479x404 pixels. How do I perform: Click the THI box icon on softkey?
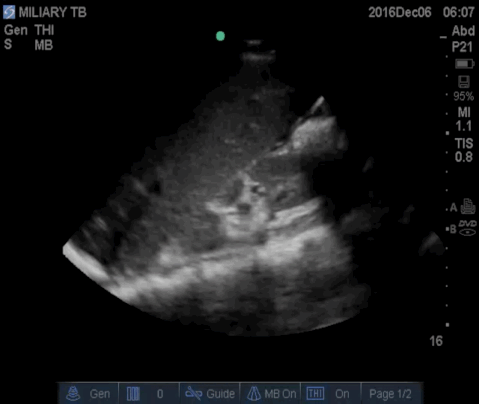point(315,393)
